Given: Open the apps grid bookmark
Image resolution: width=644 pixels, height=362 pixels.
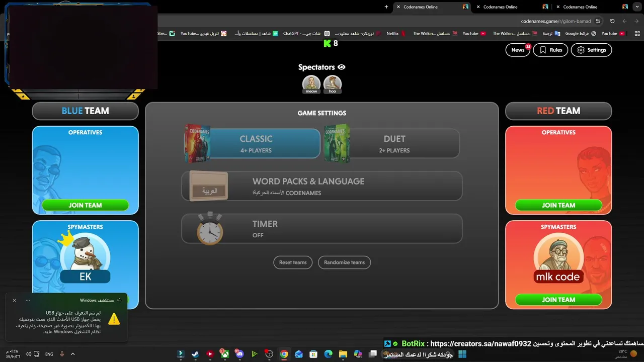Looking at the screenshot, I should (637, 34).
